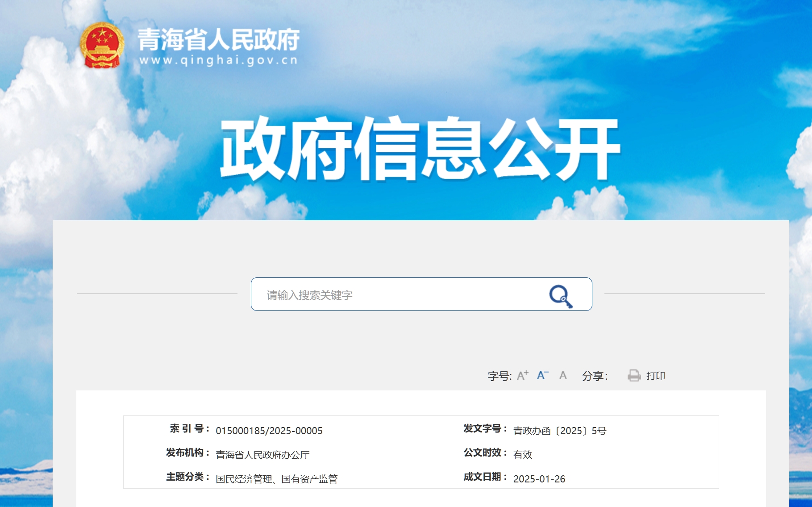Open the 青海省人民政府 site title
This screenshot has height=507, width=812.
click(218, 39)
